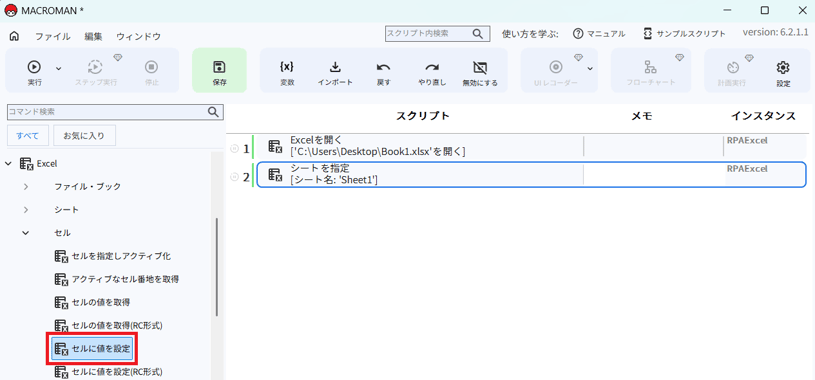The height and width of the screenshot is (380, 815).
Task: Save the script with 保存 button
Action: point(219,71)
